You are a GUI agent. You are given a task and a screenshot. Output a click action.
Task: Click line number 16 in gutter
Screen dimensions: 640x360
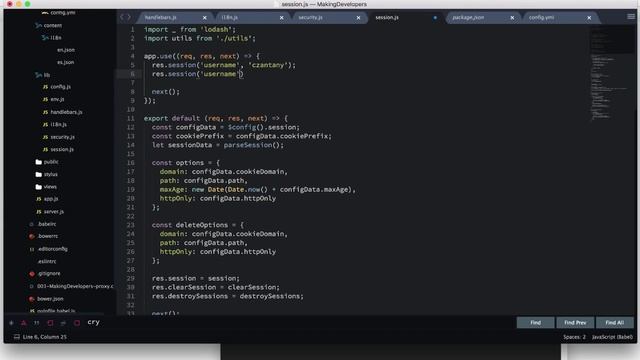[x=131, y=162]
